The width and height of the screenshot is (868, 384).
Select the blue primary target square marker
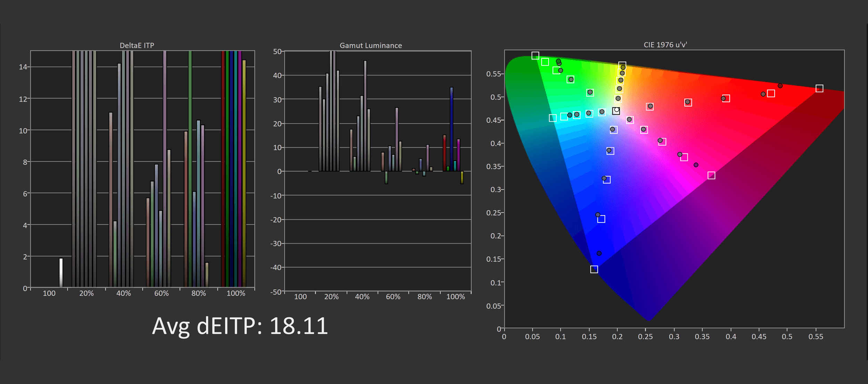pos(594,269)
